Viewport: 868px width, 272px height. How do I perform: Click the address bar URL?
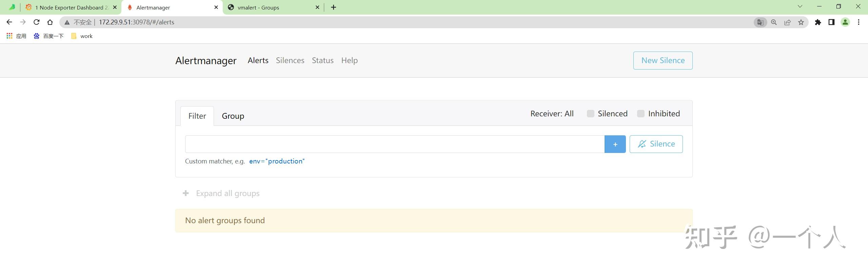tap(136, 22)
